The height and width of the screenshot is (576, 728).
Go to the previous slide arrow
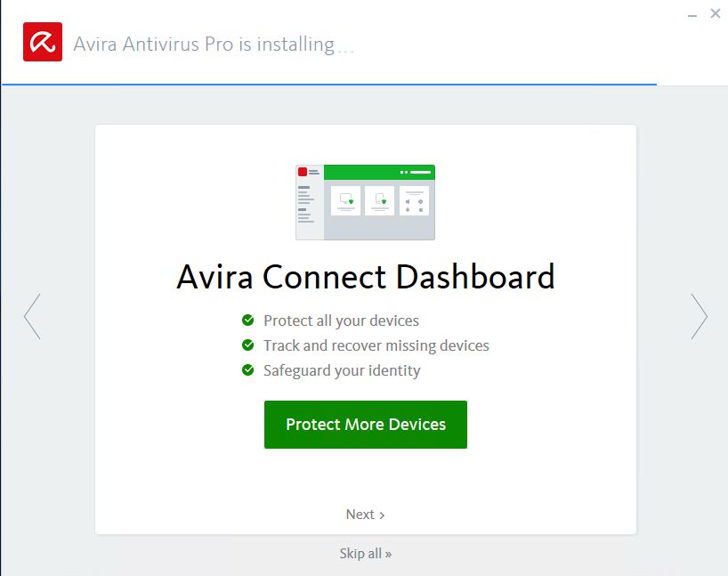coord(33,316)
